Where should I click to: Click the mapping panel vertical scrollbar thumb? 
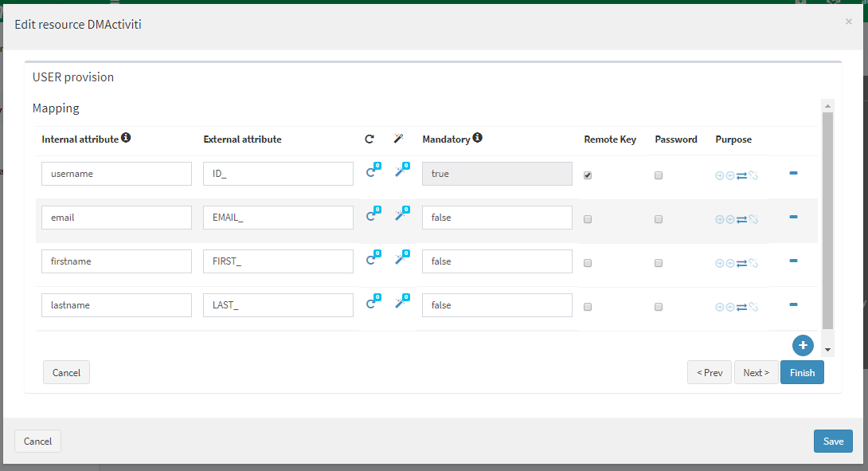(x=827, y=221)
